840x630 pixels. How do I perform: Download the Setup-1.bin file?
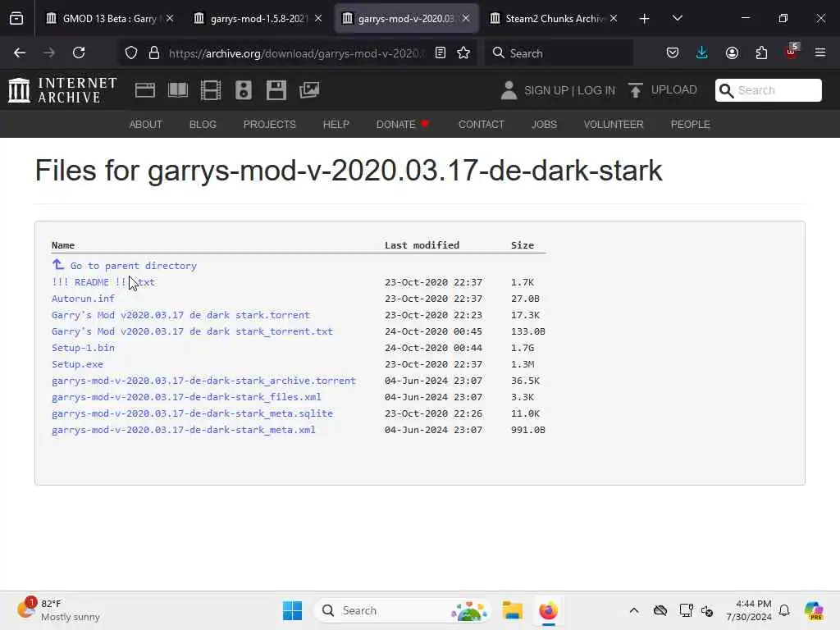click(83, 348)
